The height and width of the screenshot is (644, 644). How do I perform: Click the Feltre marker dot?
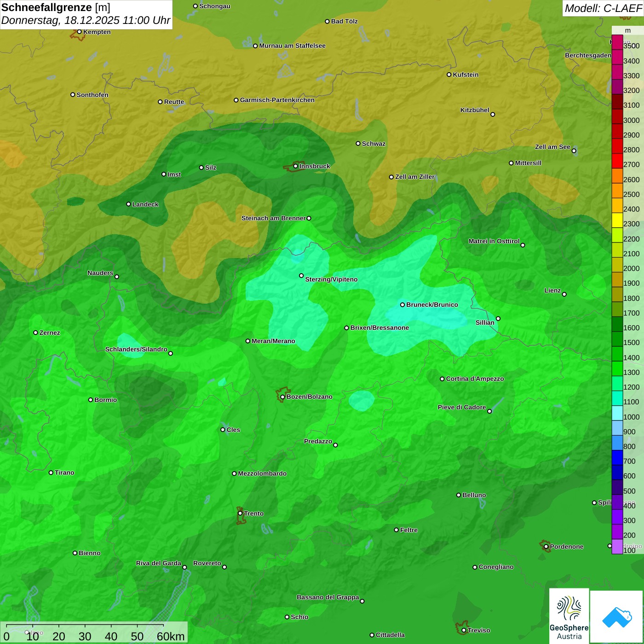(397, 530)
